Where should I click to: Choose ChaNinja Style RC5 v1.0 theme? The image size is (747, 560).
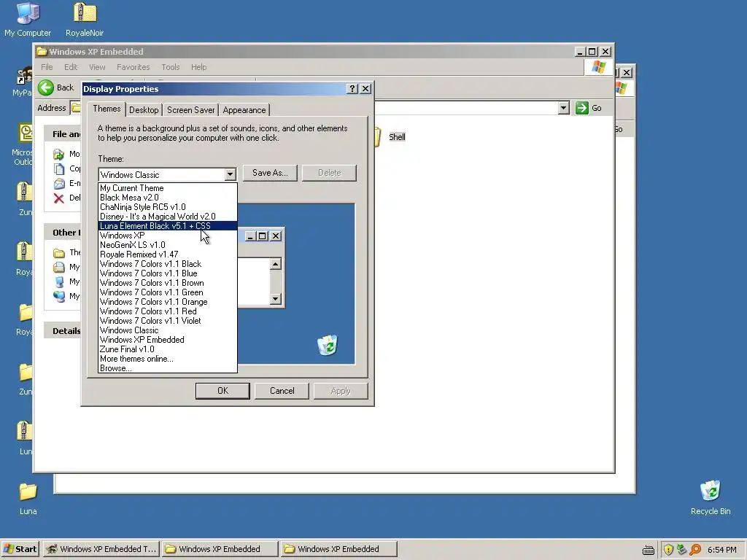click(168, 207)
